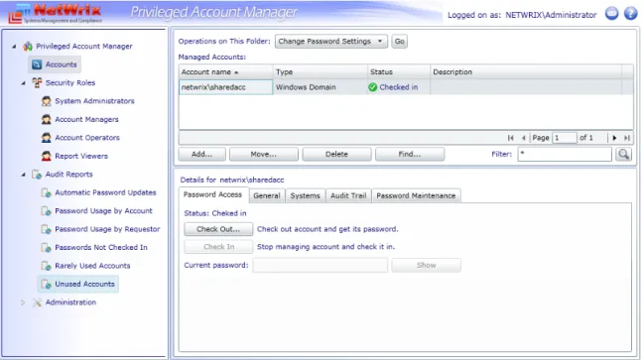The width and height of the screenshot is (644, 360).
Task: Sort by the Status column header
Action: (x=398, y=71)
